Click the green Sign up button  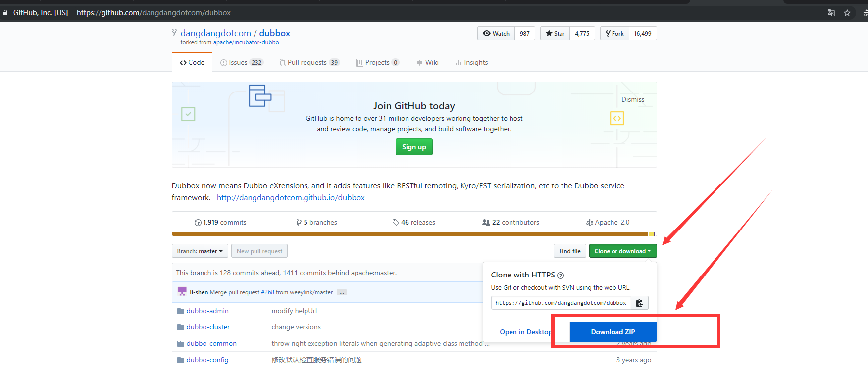click(x=414, y=147)
